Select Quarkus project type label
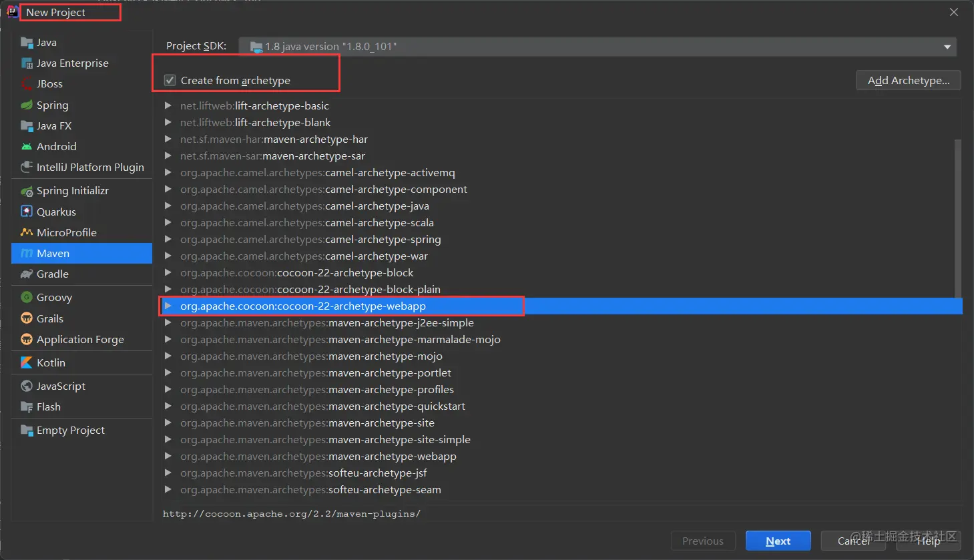The image size is (974, 560). 56,212
